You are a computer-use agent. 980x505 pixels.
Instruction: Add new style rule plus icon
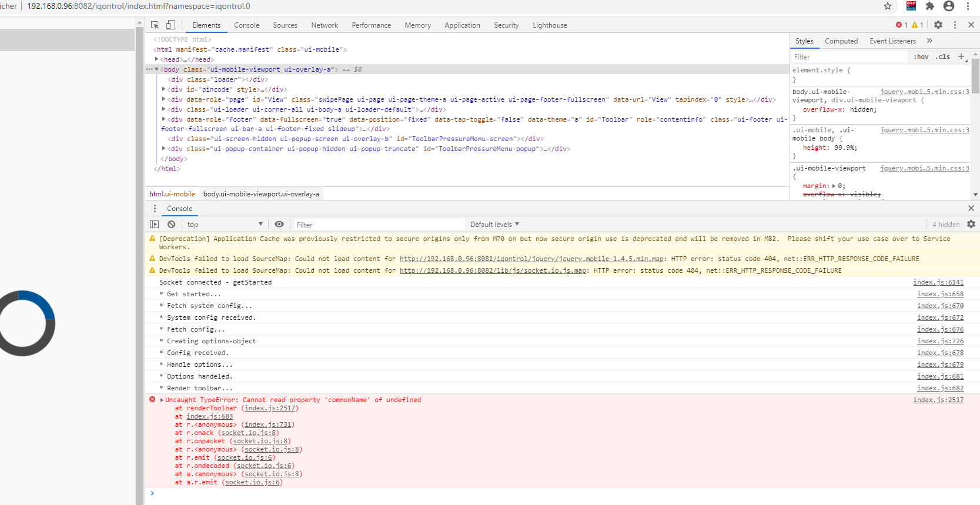click(962, 56)
